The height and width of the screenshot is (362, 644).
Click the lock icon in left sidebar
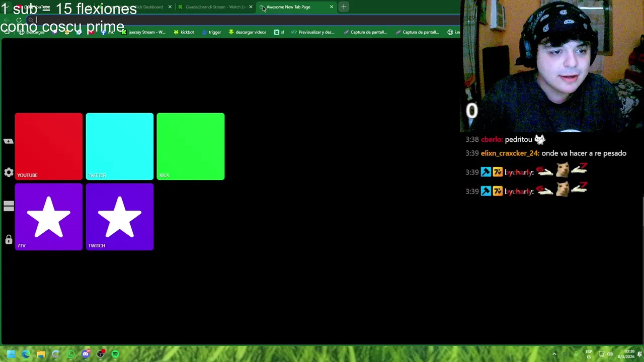(9, 240)
